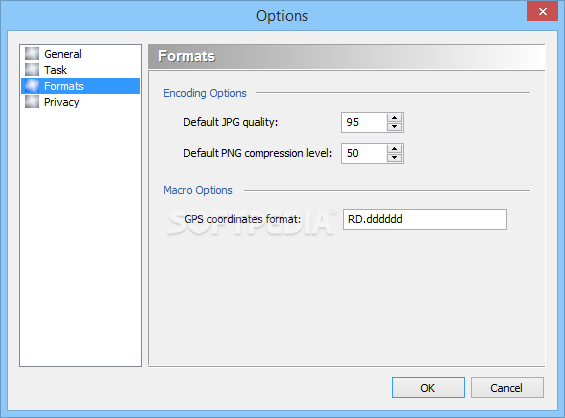Switch to the Task options page
Image resolution: width=565 pixels, height=418 pixels.
tap(55, 70)
